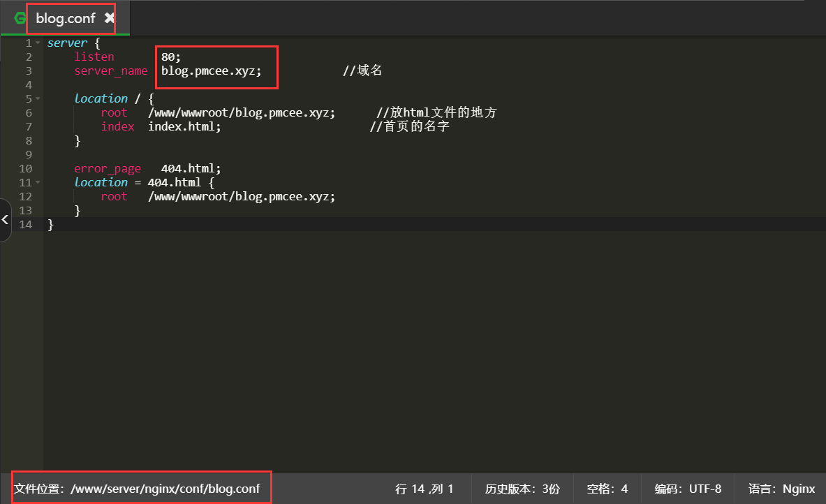Click the server_name directive on line 3
This screenshot has height=504, width=826.
tap(112, 71)
